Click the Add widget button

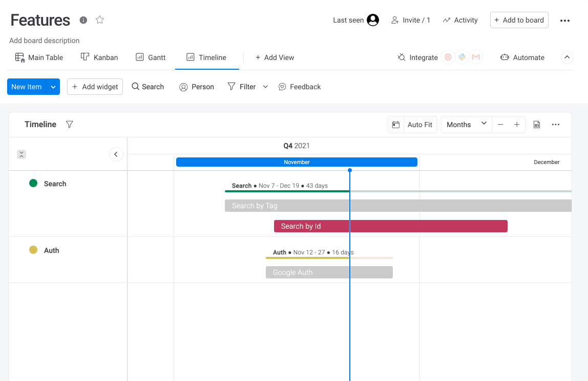(x=95, y=87)
